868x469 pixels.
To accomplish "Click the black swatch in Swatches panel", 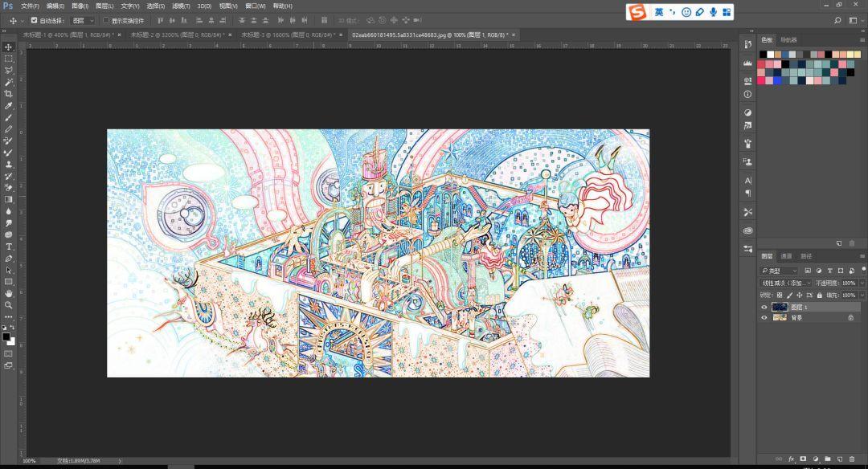I will tap(764, 54).
